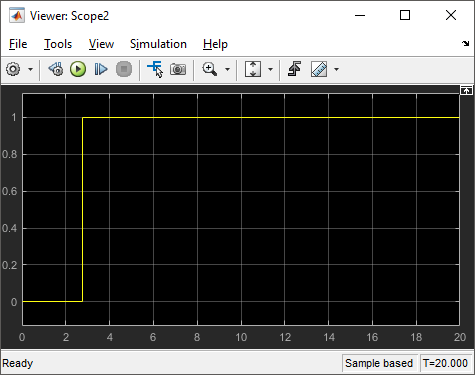The width and height of the screenshot is (475, 375).
Task: Click the 'T=20.000' status text
Action: point(445,363)
